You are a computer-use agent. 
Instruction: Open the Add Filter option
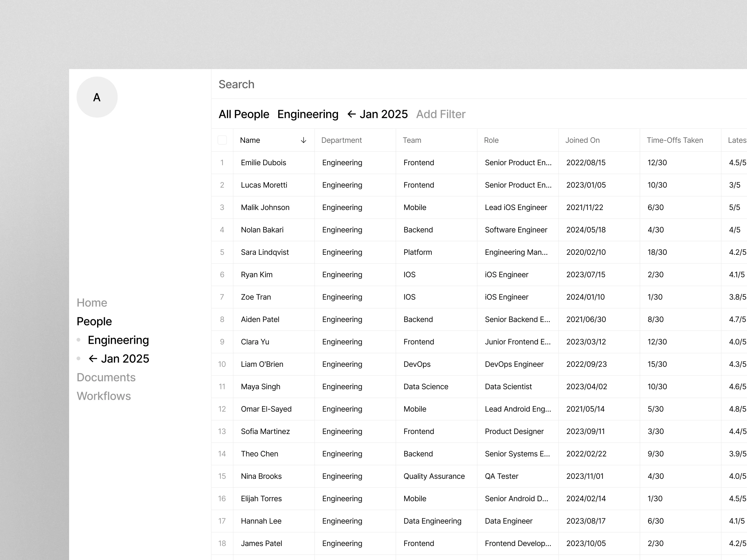click(x=440, y=114)
